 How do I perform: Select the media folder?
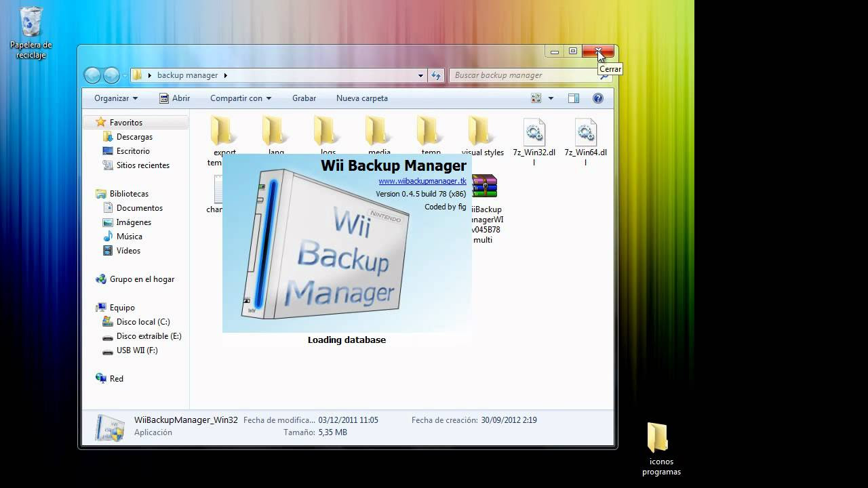click(378, 136)
